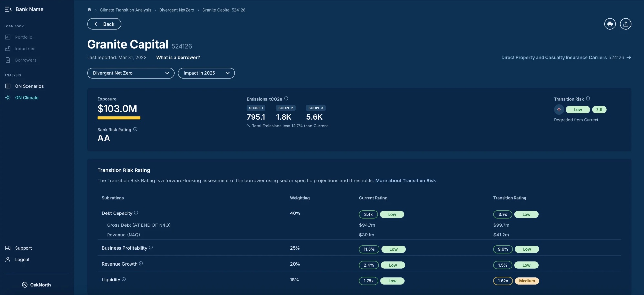644x295 pixels.
Task: Go to home via breadcrumb icon
Action: pyautogui.click(x=89, y=10)
